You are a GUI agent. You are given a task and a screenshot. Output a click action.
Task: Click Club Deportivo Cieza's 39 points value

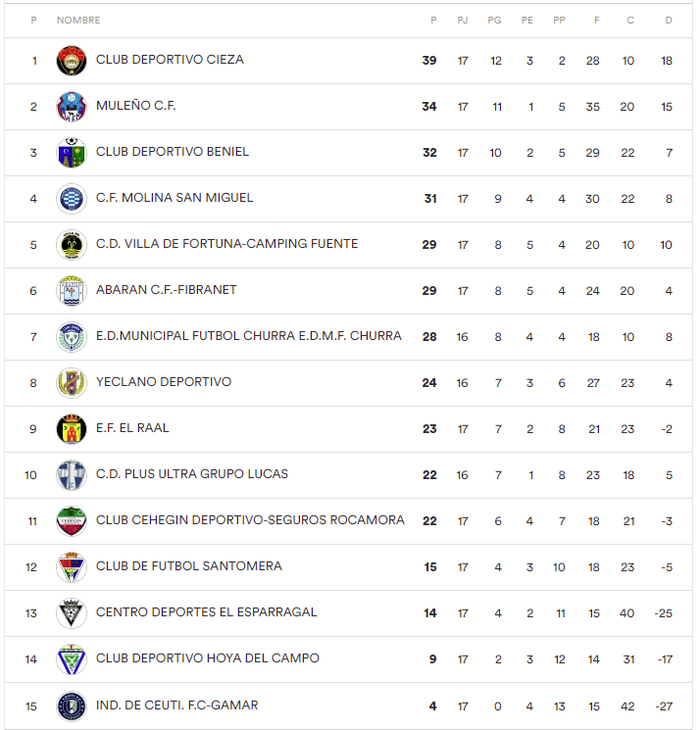(x=429, y=61)
